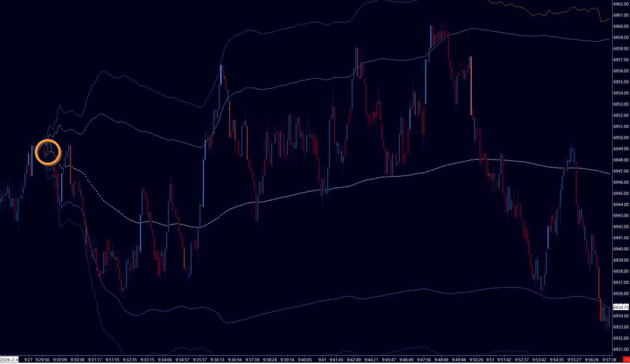Select the 9:29:56 time label
The width and height of the screenshot is (630, 364).
[x=42, y=360]
